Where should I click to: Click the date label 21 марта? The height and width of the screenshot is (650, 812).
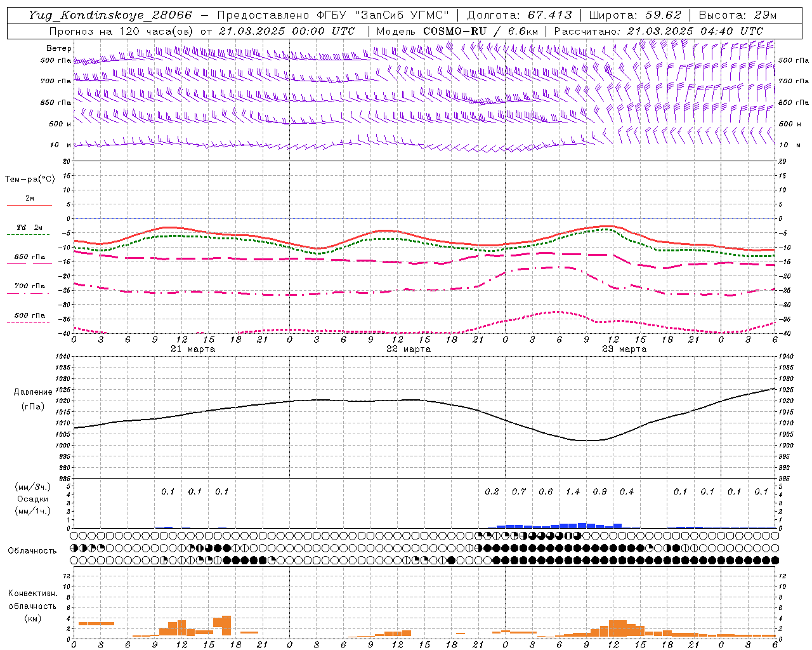coord(193,349)
